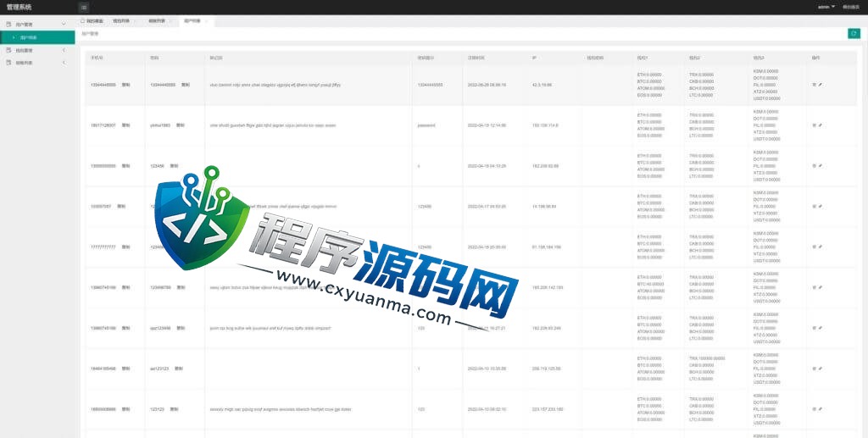Click the logout link beside admin
Image resolution: width=868 pixels, height=438 pixels.
point(850,7)
